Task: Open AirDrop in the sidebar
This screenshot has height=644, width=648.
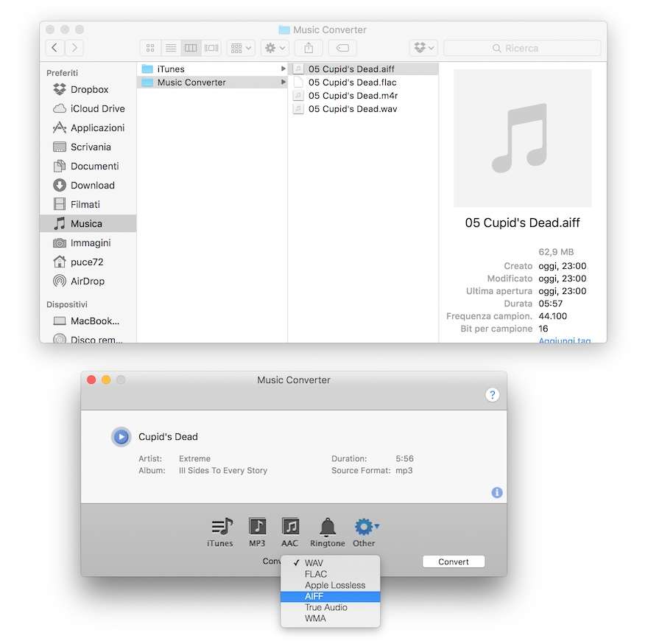Action: (88, 281)
